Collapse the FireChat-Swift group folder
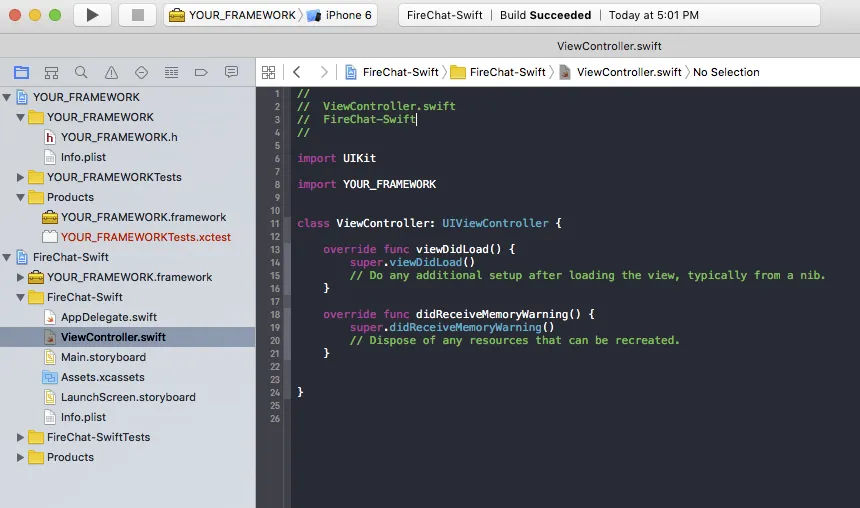This screenshot has width=860, height=508. pyautogui.click(x=20, y=297)
